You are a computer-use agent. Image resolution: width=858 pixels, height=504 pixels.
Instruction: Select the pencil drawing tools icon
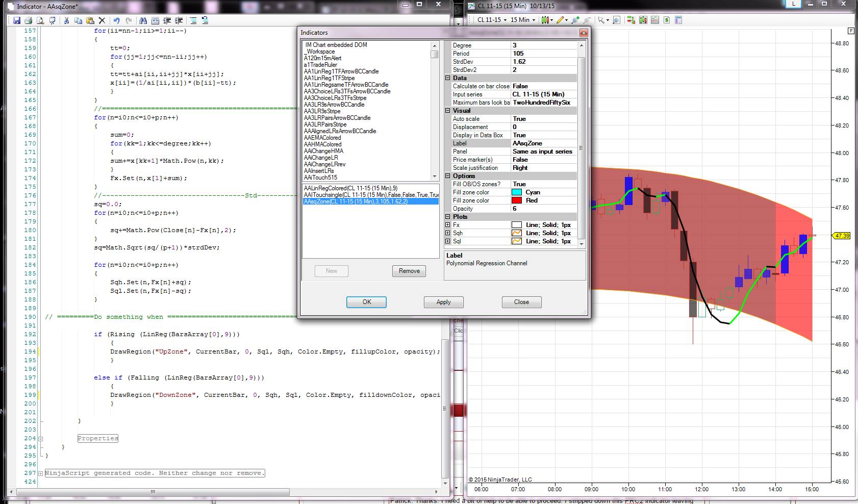560,20
